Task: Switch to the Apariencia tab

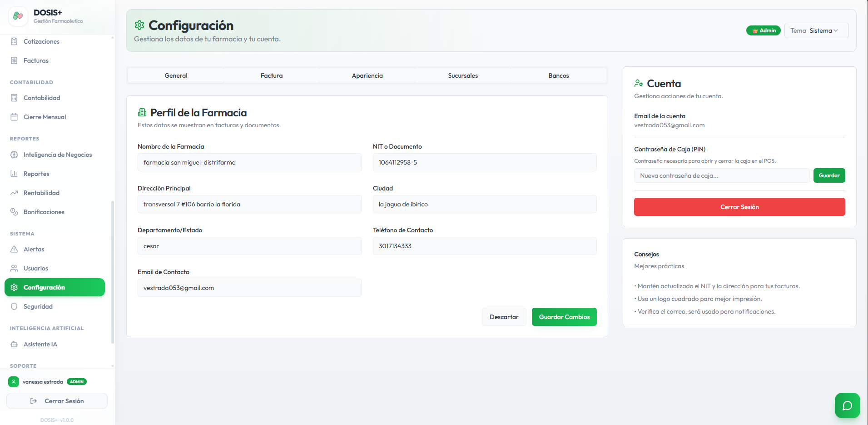Action: coord(367,75)
